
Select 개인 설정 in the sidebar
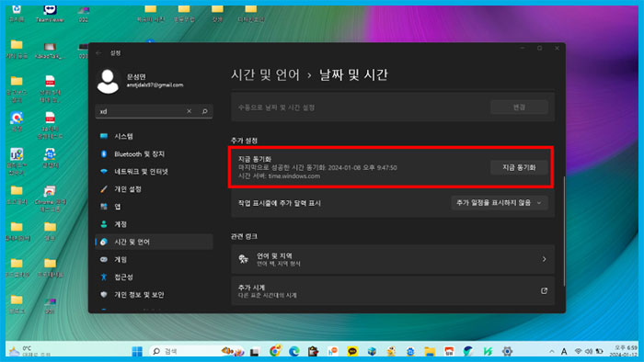pyautogui.click(x=154, y=189)
